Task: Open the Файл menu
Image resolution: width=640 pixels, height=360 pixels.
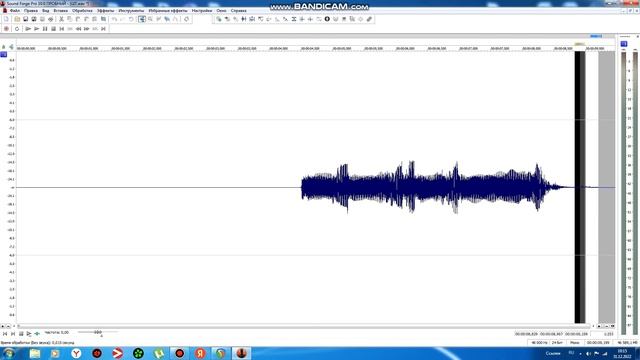Action: (x=15, y=11)
